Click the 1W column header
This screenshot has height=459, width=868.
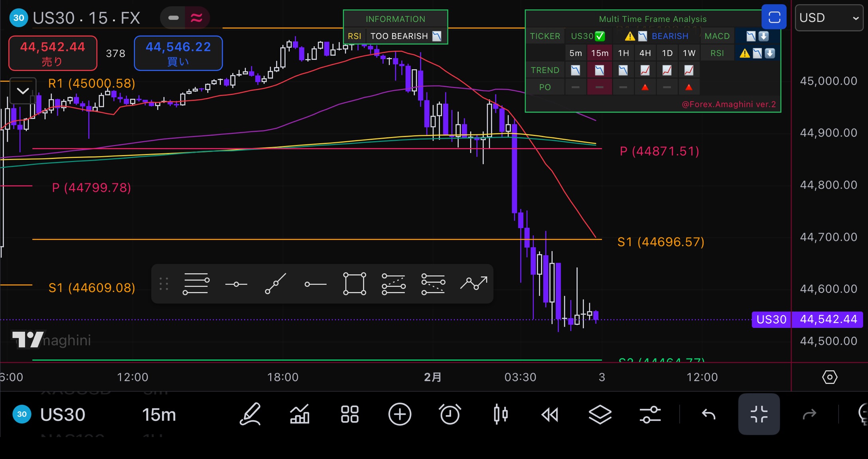(x=689, y=53)
